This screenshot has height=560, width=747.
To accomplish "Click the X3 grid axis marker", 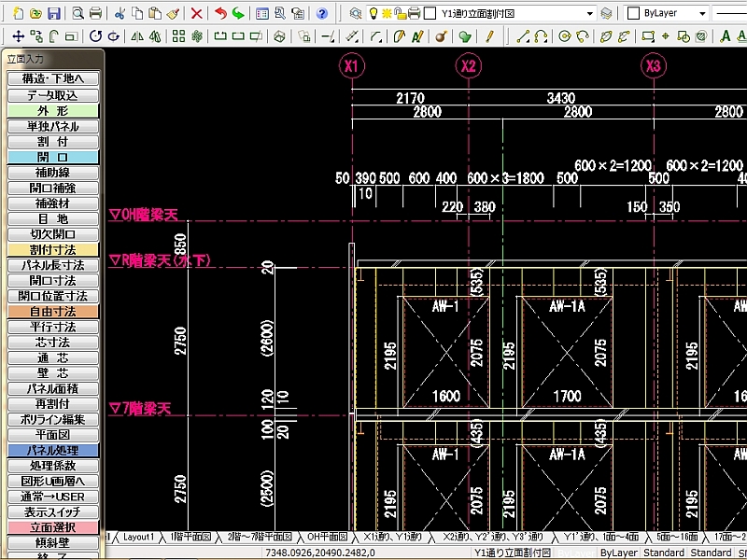I will pos(653,65).
